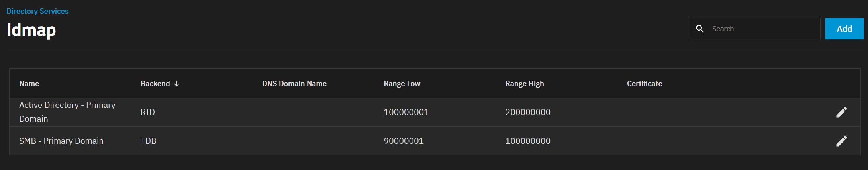Screen dimensions: 868x170
Task: Add a new idmap entry
Action: 844,29
